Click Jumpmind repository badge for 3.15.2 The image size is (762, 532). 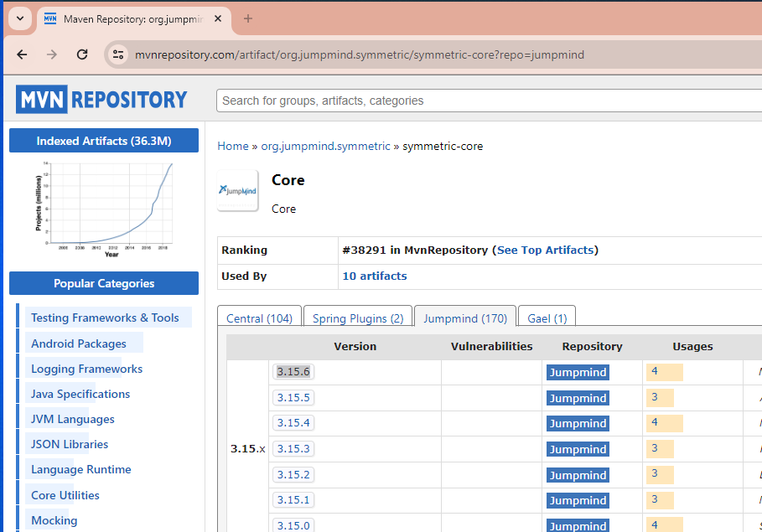point(578,475)
